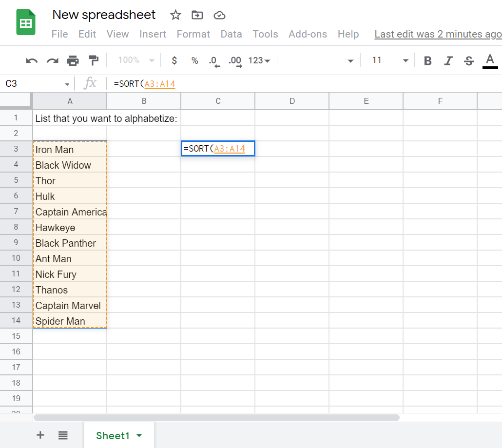Screen dimensions: 502x448
Task: Open the Insert menu
Action: [x=153, y=34]
